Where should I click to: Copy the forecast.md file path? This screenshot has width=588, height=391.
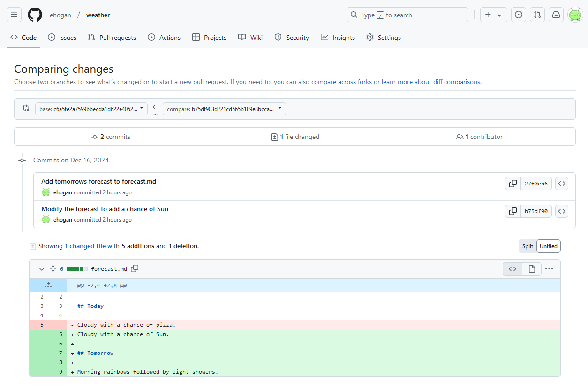135,268
